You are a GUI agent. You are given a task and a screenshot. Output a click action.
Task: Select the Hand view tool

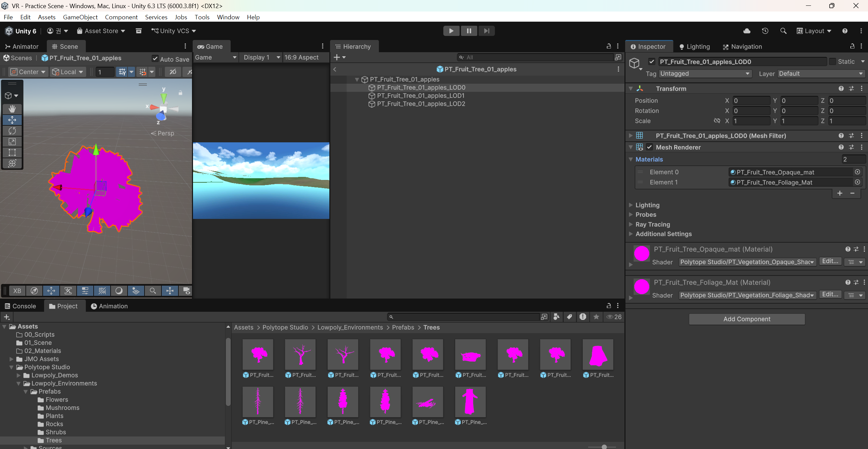[12, 109]
